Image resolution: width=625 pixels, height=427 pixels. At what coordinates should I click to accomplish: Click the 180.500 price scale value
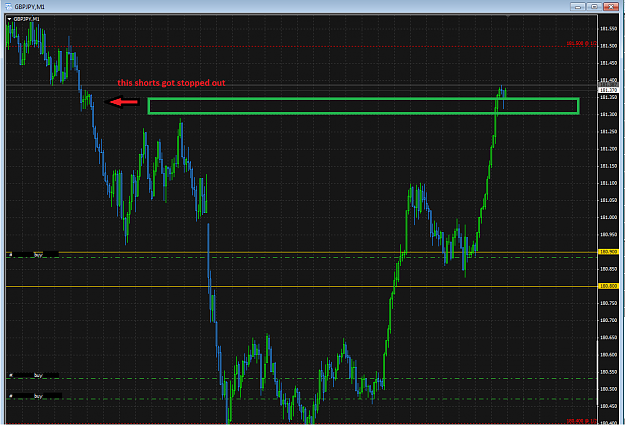[609, 389]
